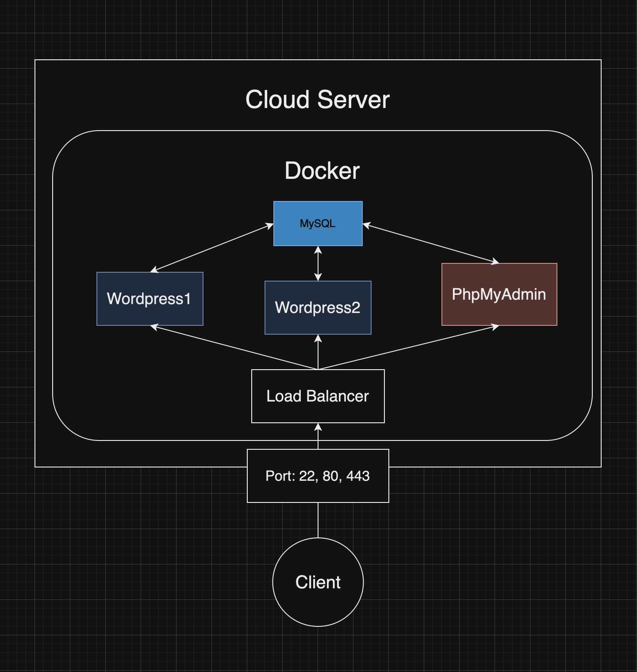This screenshot has height=672, width=637.
Task: Select the PhpMyAdmin colored fill area
Action: click(x=499, y=310)
